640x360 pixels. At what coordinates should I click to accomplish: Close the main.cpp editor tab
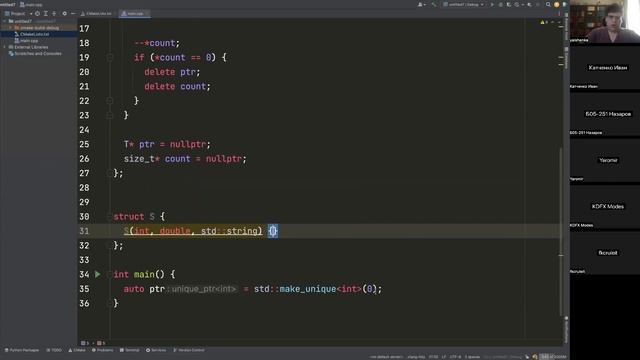[x=147, y=13]
